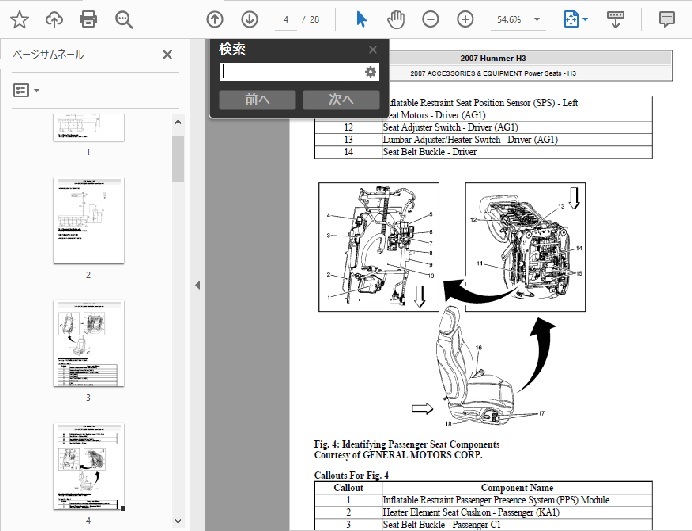Screen dimensions: 692x531
Task: Click the 'Courtesy of GENERAL MOTORS CORP.' text
Action: tap(398, 455)
